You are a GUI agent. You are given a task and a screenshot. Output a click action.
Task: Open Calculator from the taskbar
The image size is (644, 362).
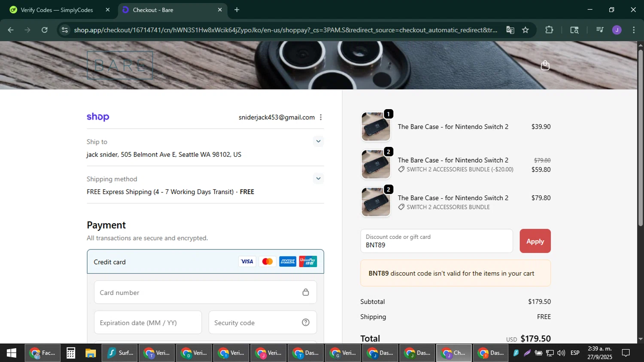coord(71,353)
